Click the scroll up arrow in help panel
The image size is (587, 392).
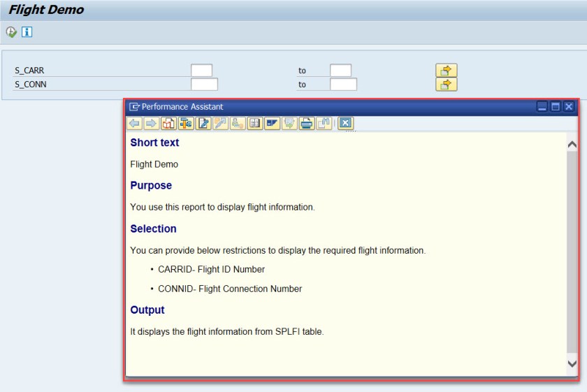point(572,144)
